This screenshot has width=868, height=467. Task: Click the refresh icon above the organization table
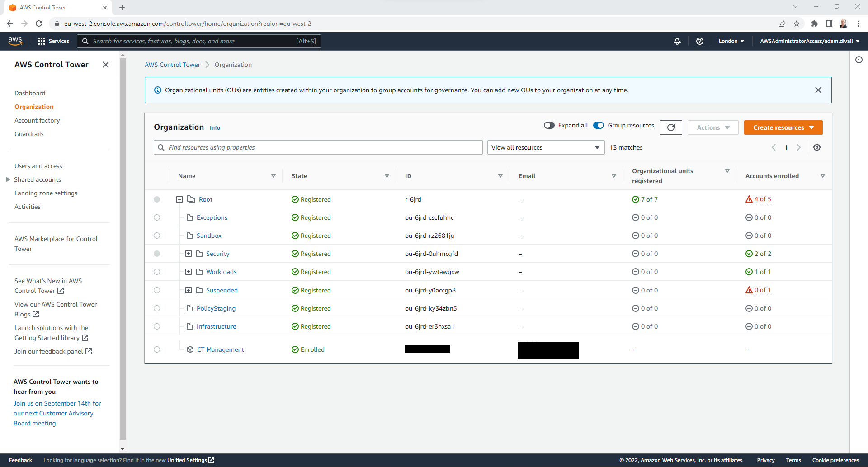(671, 127)
